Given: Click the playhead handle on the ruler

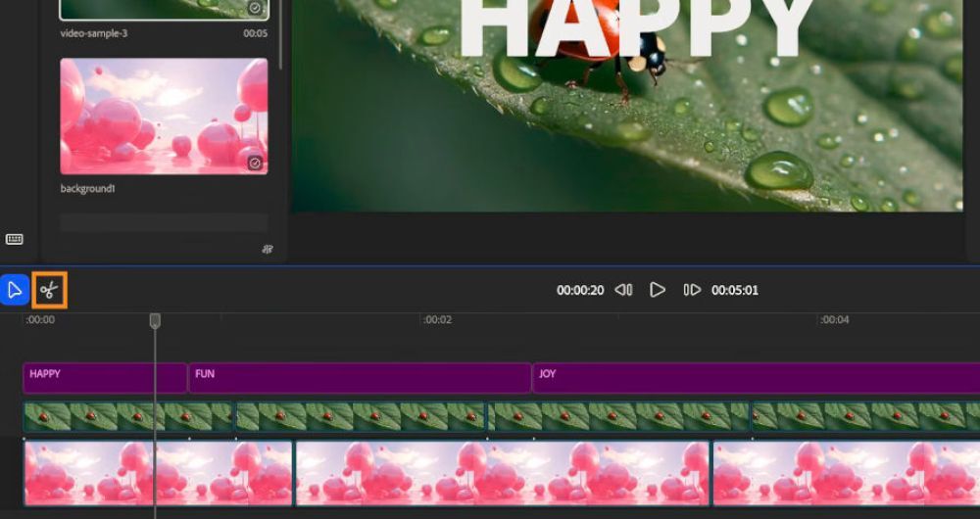Looking at the screenshot, I should (x=155, y=320).
